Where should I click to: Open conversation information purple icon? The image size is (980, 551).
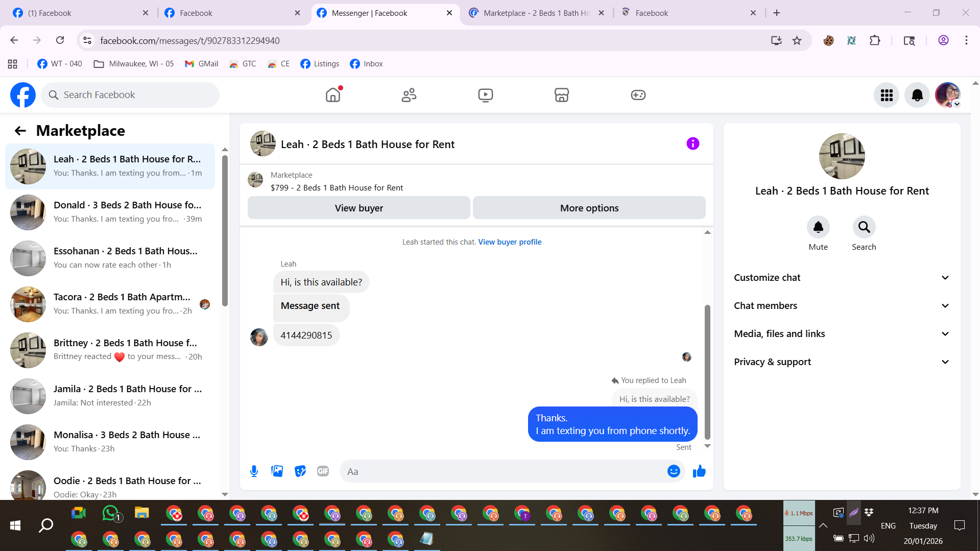[x=692, y=144]
